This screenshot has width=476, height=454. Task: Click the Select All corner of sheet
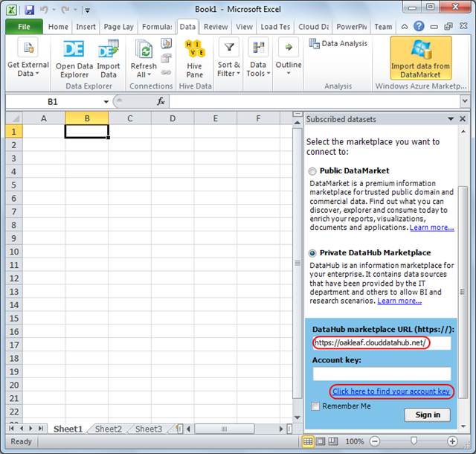[x=14, y=118]
